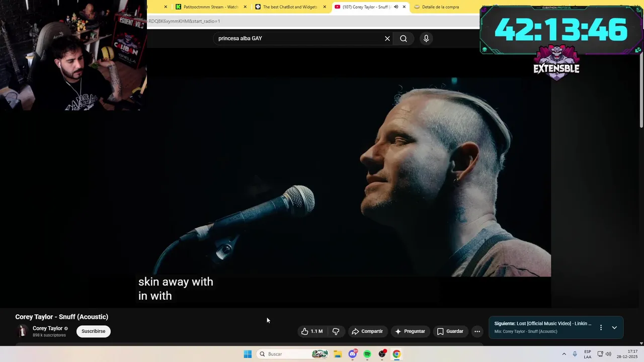Close the Corey Taylor Snuff tab
The height and width of the screenshot is (362, 644).
coord(404,7)
